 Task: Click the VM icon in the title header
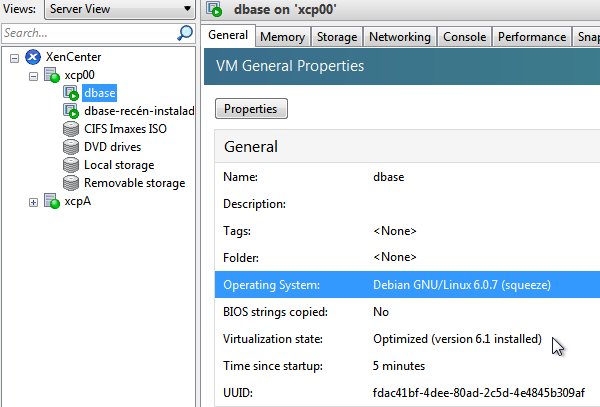[x=214, y=9]
